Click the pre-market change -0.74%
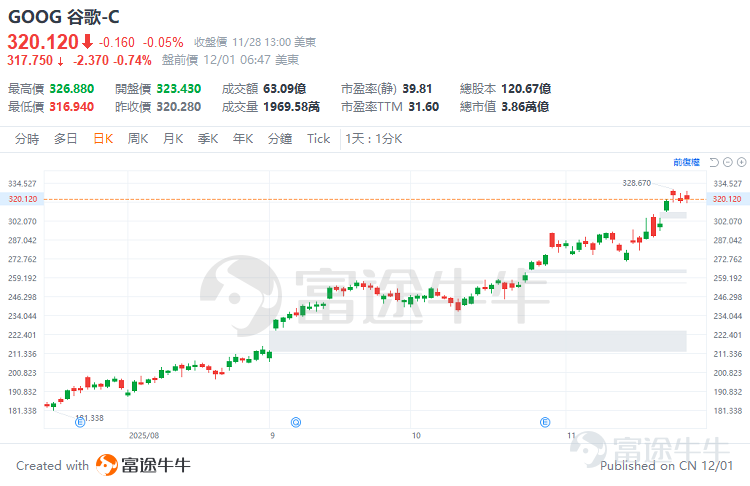Screen dimensions: 750x486 pos(132,60)
